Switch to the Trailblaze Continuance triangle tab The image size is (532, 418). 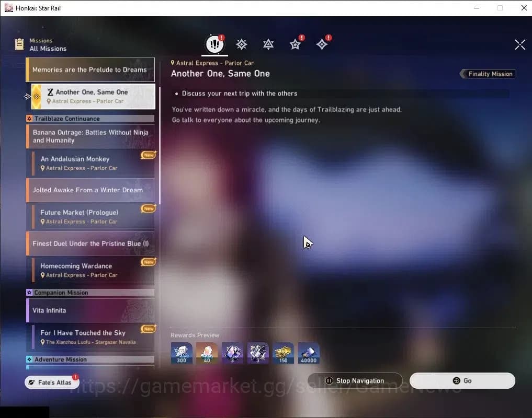[268, 44]
